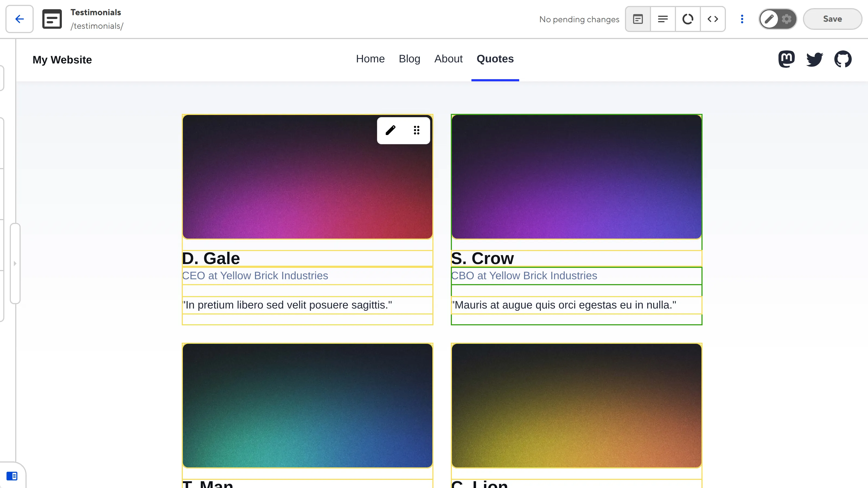This screenshot has width=868, height=488.
Task: Open the Blog navigation item
Action: point(409,59)
